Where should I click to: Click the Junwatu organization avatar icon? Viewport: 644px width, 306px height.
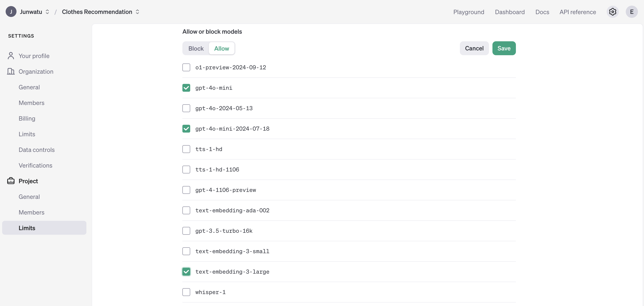(11, 12)
